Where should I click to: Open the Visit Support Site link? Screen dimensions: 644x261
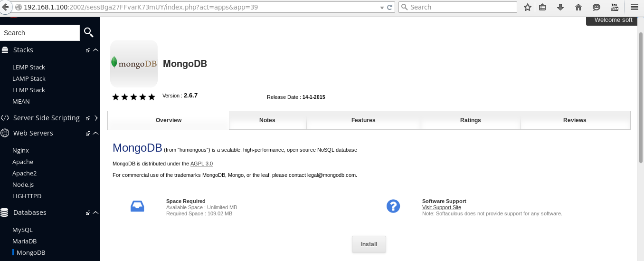[442, 208]
